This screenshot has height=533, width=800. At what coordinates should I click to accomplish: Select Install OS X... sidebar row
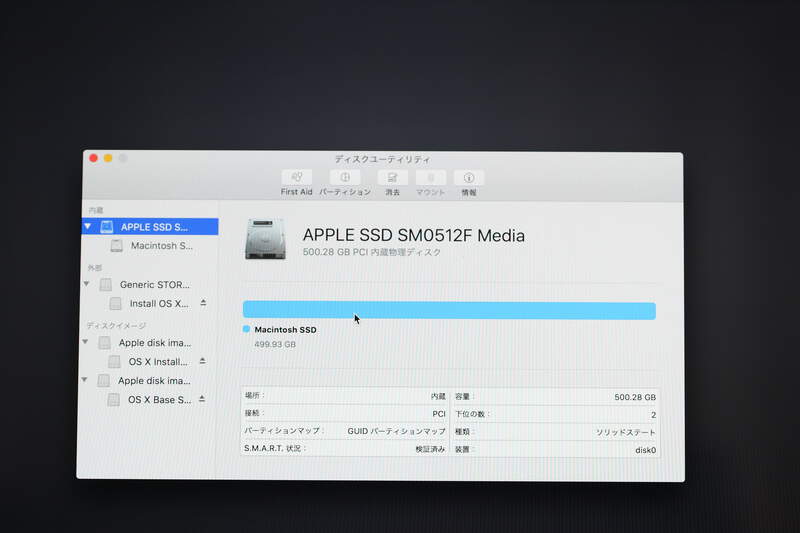(x=149, y=304)
